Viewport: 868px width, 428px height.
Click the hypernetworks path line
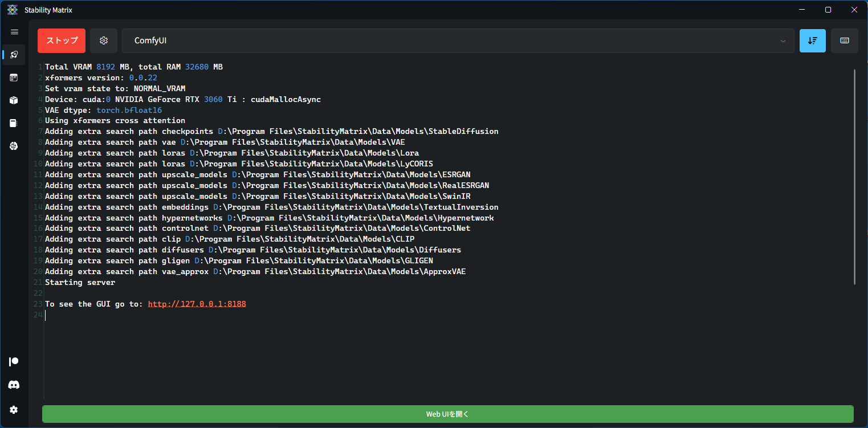270,218
